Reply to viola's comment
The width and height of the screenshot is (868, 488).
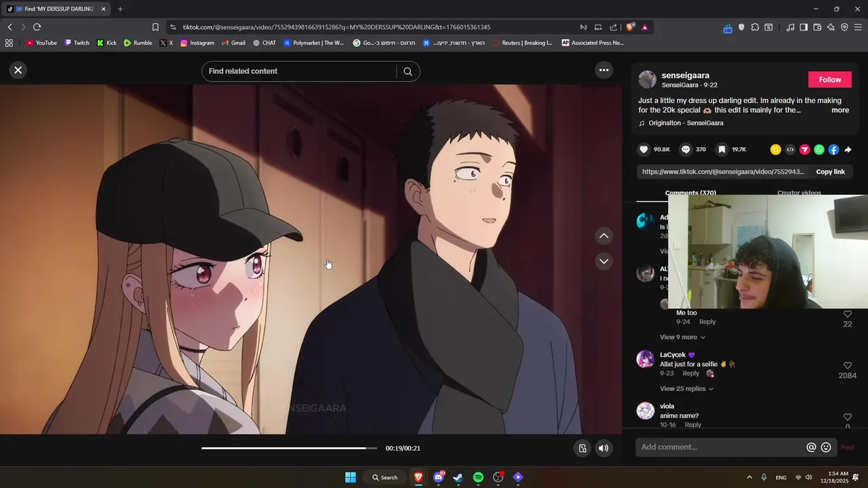click(693, 425)
